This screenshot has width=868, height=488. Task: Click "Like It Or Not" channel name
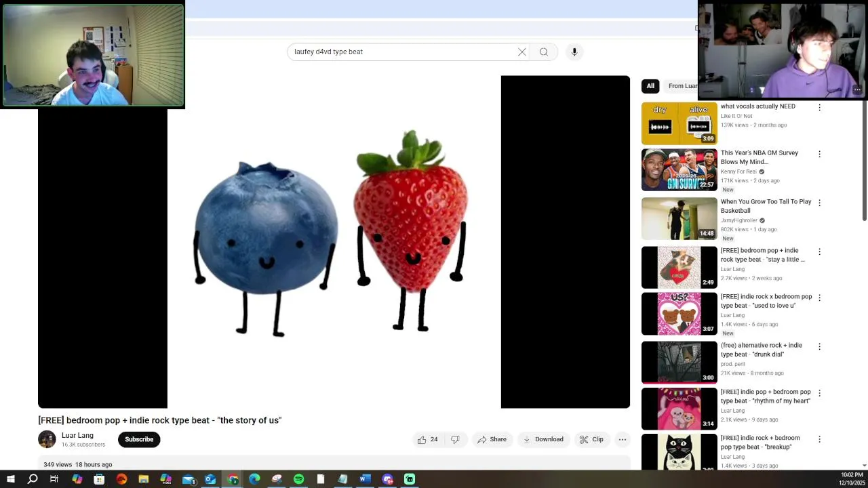click(736, 116)
